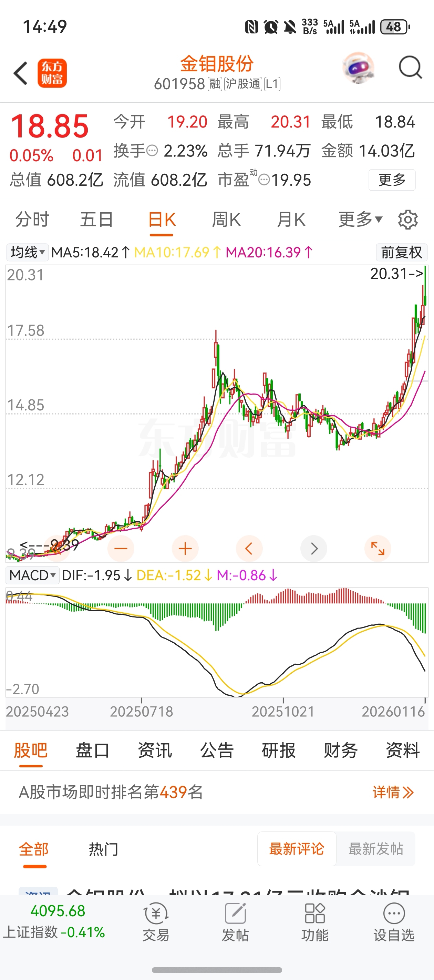
Task: Toggle 前复权 adjustment mode
Action: click(402, 252)
